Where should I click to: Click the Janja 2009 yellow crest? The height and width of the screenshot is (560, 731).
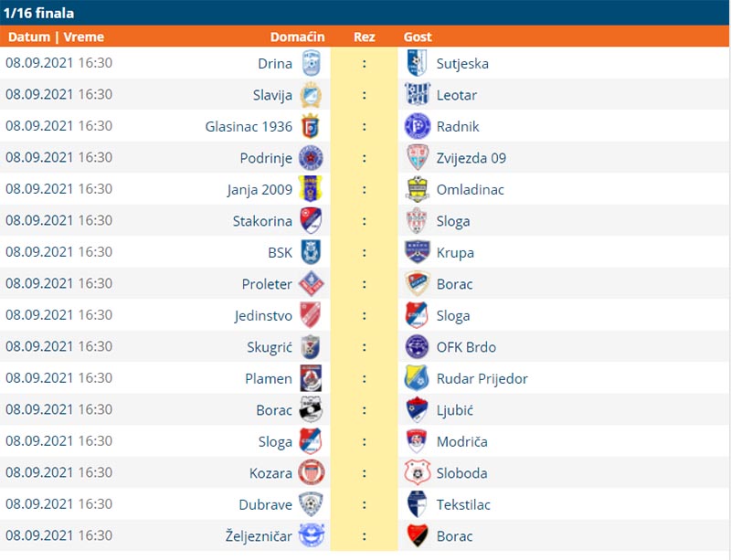point(311,189)
